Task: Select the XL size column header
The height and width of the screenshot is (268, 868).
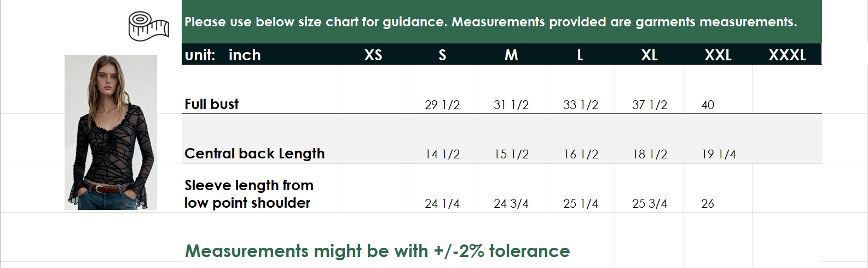Action: 649,55
